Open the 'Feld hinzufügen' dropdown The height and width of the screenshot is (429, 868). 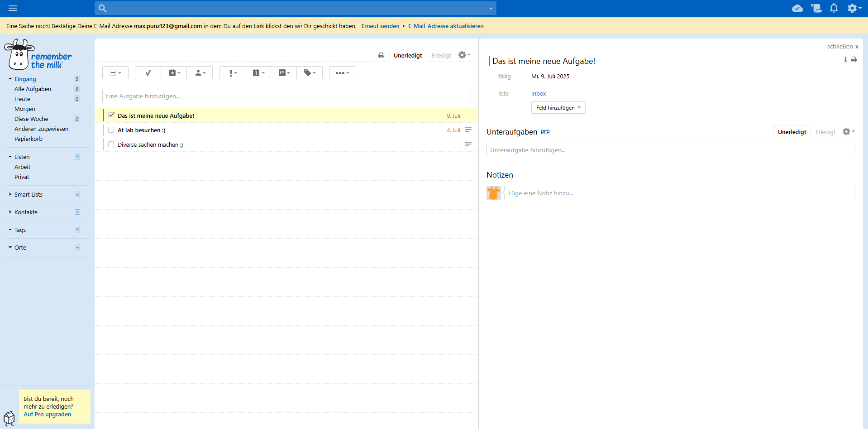tap(558, 108)
